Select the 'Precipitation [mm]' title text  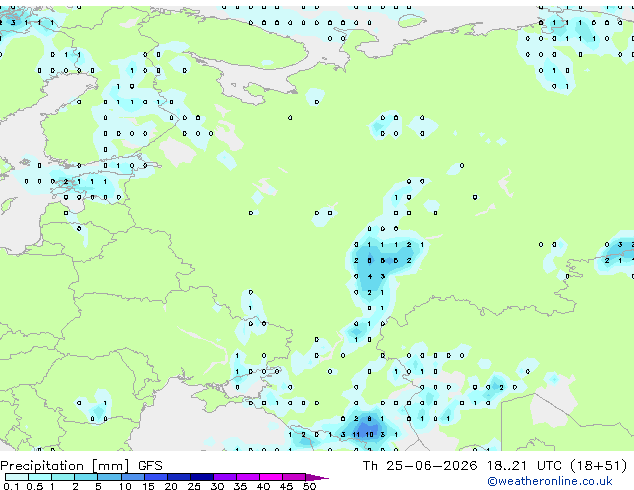[x=65, y=466]
